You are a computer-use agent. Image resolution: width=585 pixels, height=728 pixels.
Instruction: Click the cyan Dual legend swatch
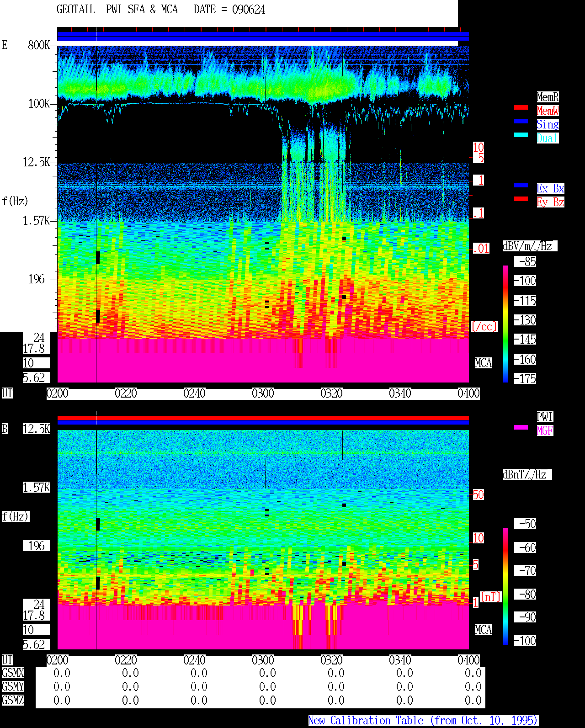pyautogui.click(x=521, y=135)
